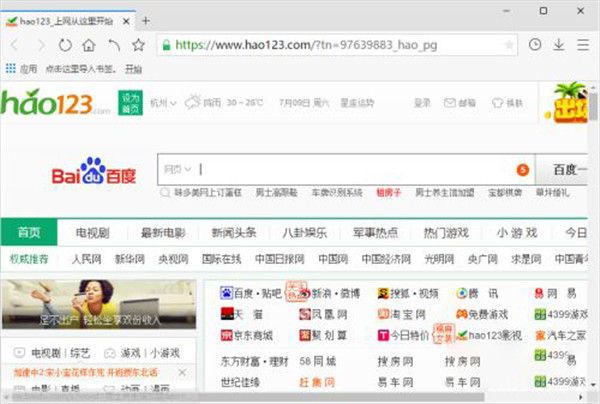Click the address bar URL
The width and height of the screenshot is (600, 404).
306,45
